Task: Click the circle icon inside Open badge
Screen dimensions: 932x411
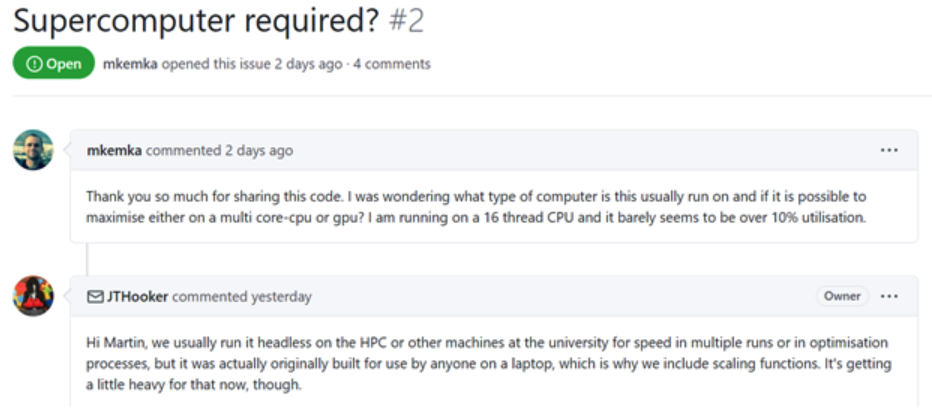Action: 34,64
